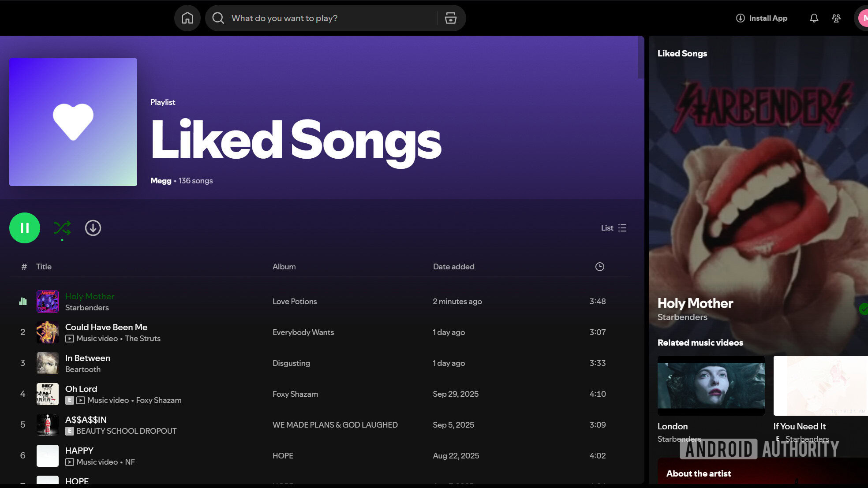This screenshot has height=488, width=868.
Task: Open the Friend Activity panel
Action: (x=836, y=18)
